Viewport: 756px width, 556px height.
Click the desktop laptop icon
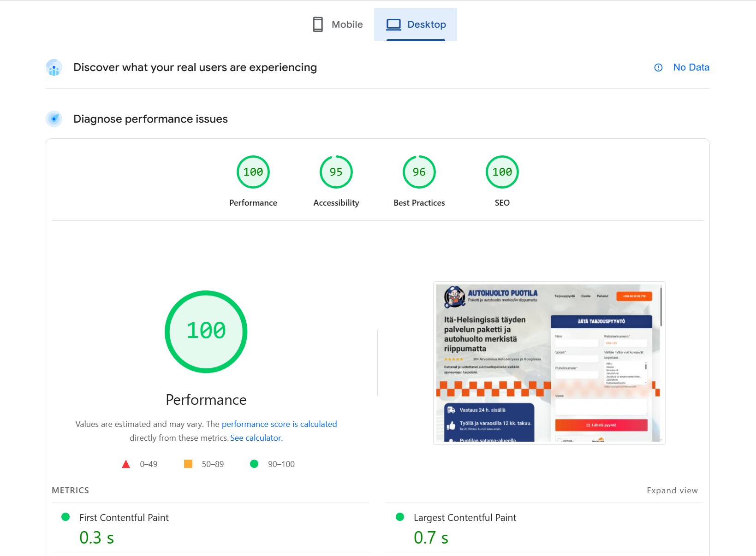point(393,24)
